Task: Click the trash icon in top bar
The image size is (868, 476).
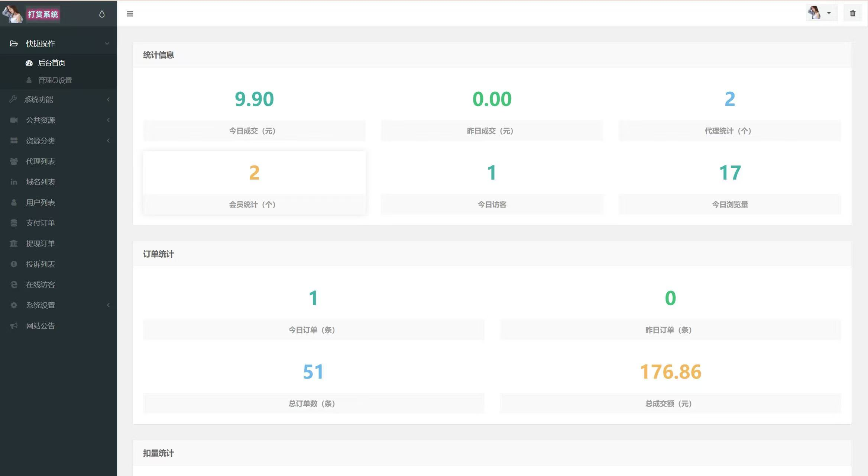Action: [852, 13]
